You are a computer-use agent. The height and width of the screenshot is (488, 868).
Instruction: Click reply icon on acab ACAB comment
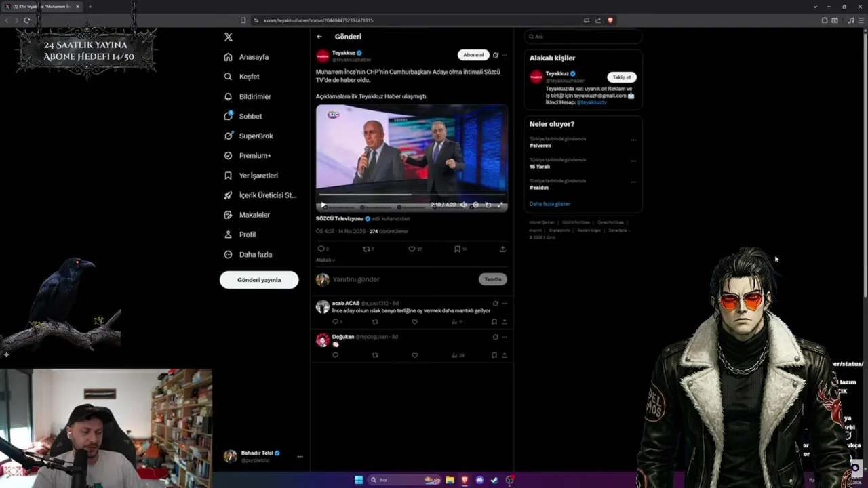pos(335,322)
